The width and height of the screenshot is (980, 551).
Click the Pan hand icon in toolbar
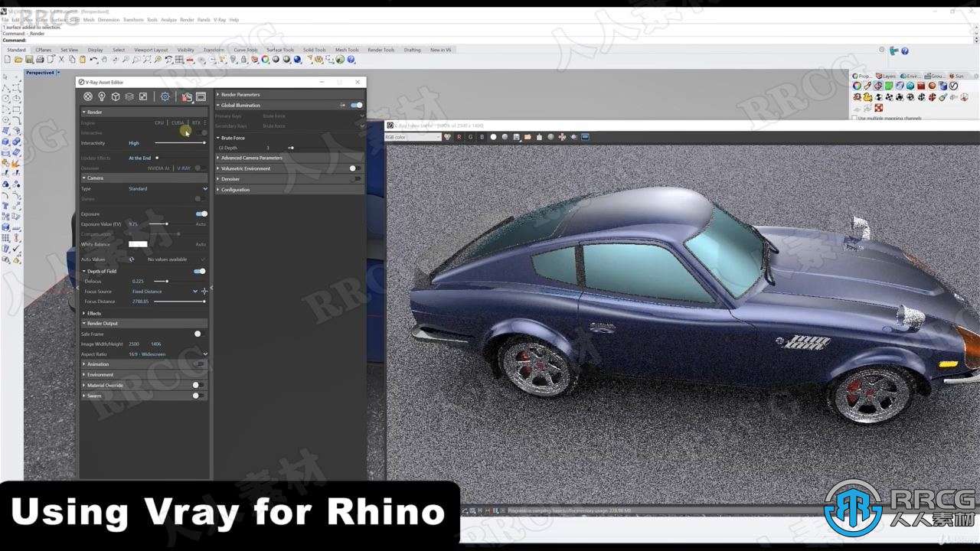[104, 60]
